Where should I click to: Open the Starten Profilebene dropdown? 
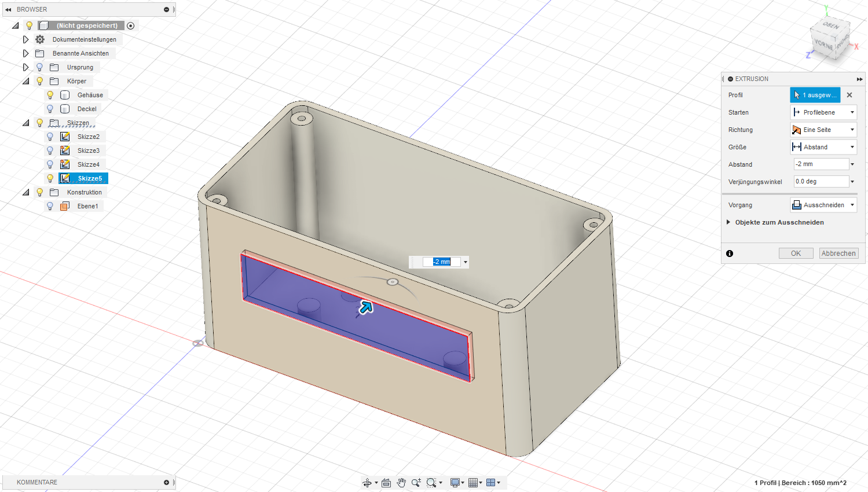(x=823, y=112)
